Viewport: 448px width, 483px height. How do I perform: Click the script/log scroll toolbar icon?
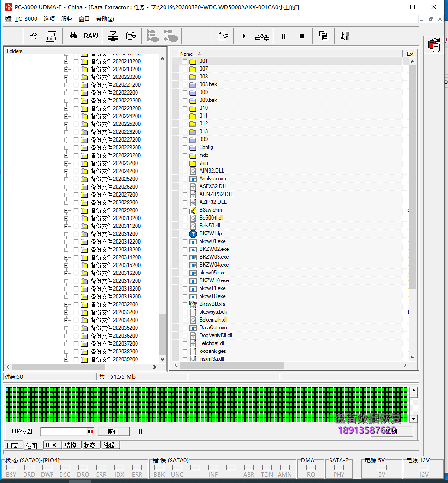(51, 36)
